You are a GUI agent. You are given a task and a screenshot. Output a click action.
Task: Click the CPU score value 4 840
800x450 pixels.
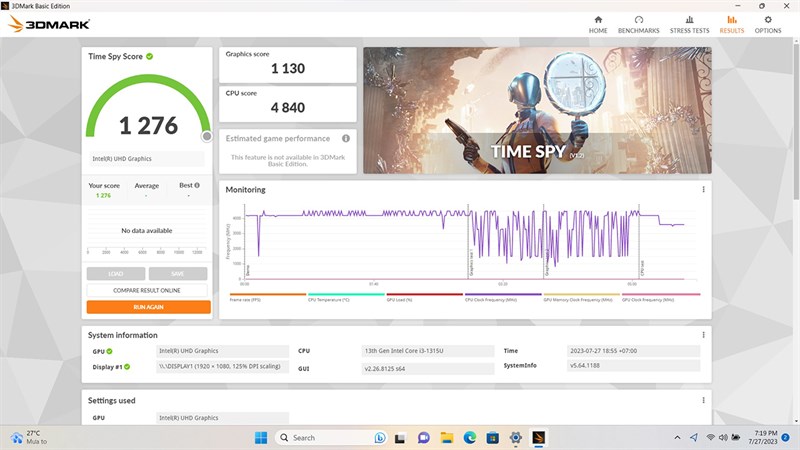pos(288,108)
